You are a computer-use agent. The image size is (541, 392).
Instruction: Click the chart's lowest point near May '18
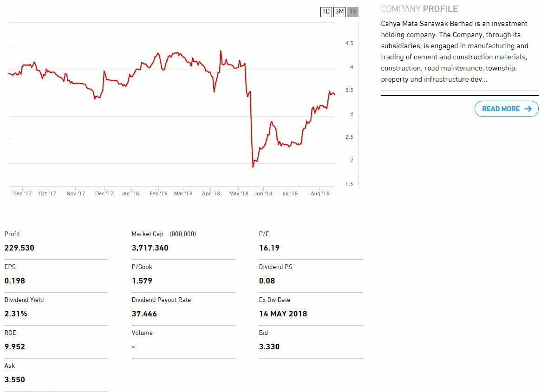tap(253, 167)
